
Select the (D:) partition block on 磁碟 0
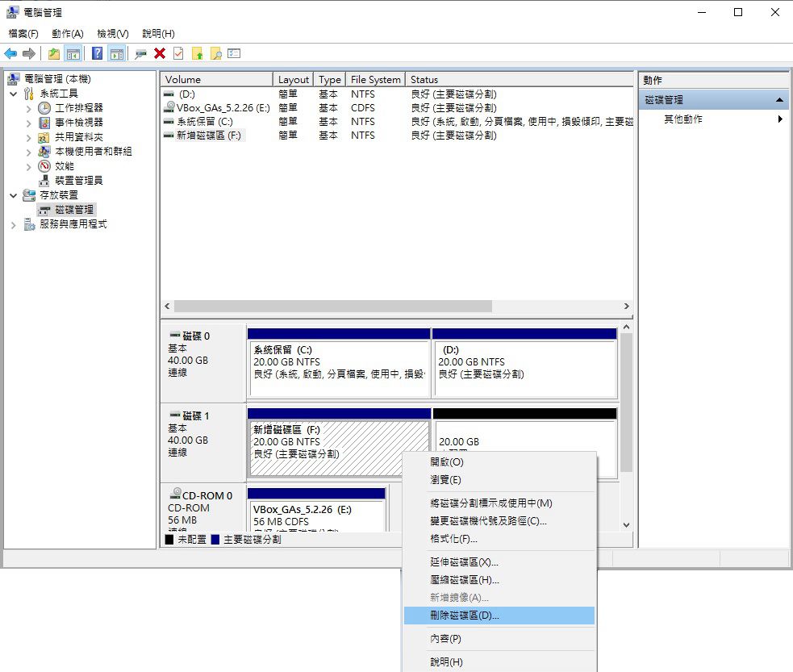coord(525,363)
